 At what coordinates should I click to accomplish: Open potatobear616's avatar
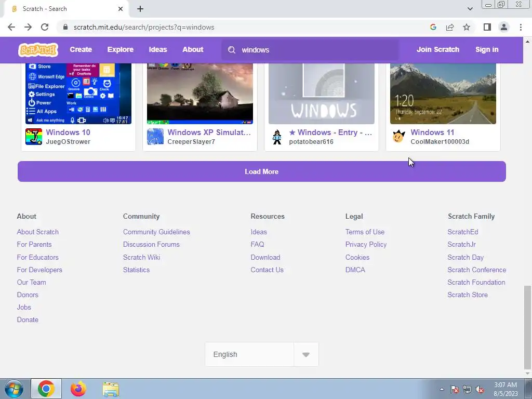pyautogui.click(x=277, y=137)
